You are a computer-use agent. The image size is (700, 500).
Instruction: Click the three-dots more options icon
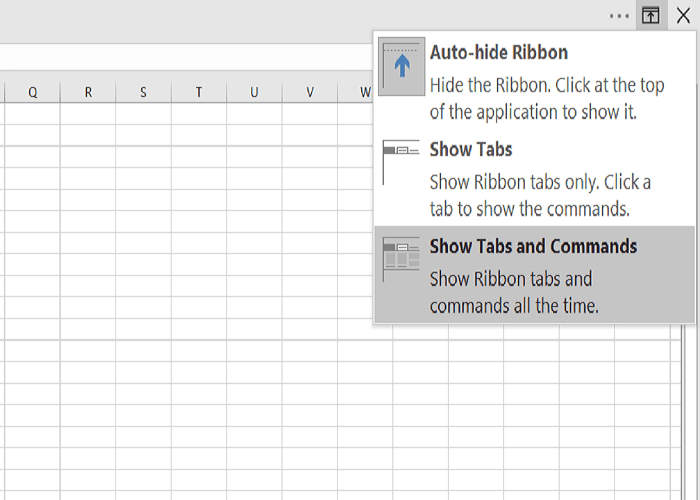coord(619,16)
